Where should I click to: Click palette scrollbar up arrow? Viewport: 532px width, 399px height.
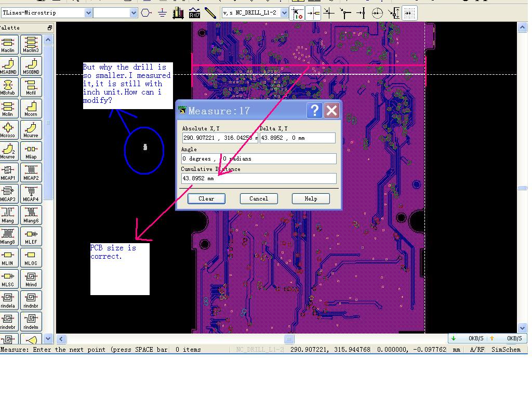pyautogui.click(x=48, y=40)
